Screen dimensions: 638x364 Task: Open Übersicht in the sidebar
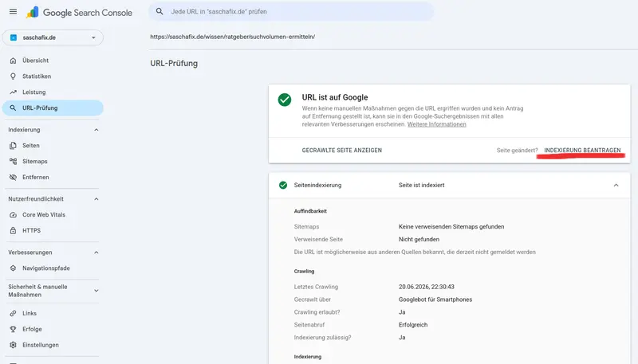point(53,61)
